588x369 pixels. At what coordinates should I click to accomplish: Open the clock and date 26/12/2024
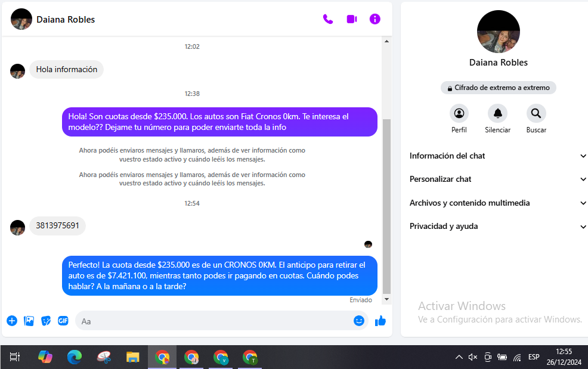pos(564,357)
